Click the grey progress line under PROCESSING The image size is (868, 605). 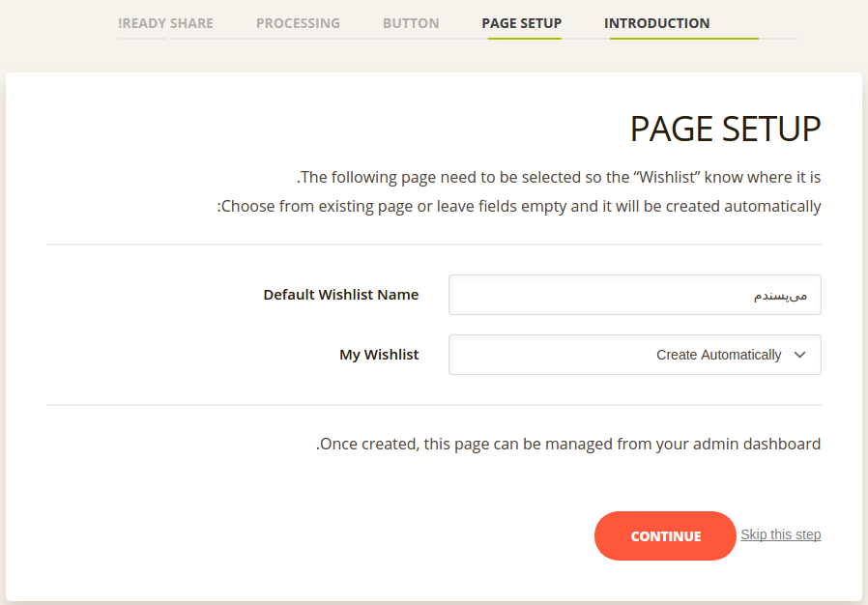click(298, 39)
